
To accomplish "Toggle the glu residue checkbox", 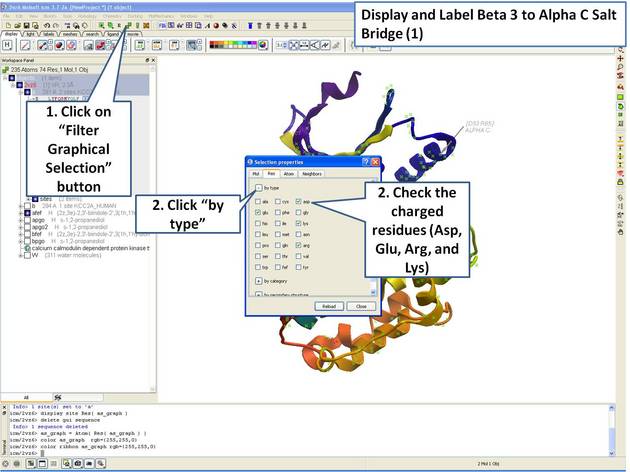I will click(x=258, y=214).
